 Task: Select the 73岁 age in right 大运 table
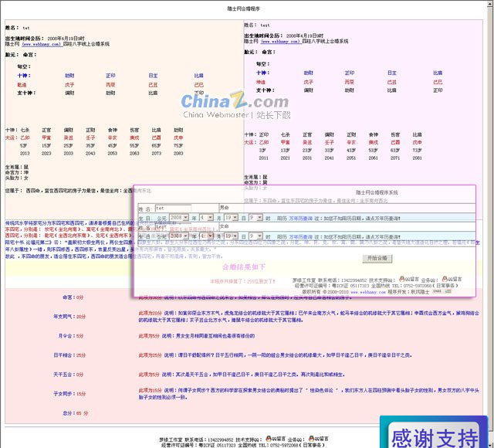(417, 151)
